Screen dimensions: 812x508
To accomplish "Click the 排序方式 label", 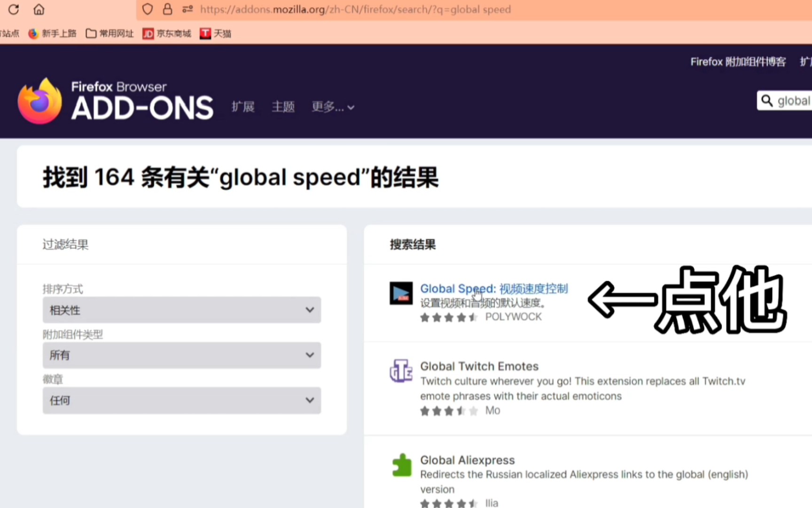I will (x=62, y=289).
